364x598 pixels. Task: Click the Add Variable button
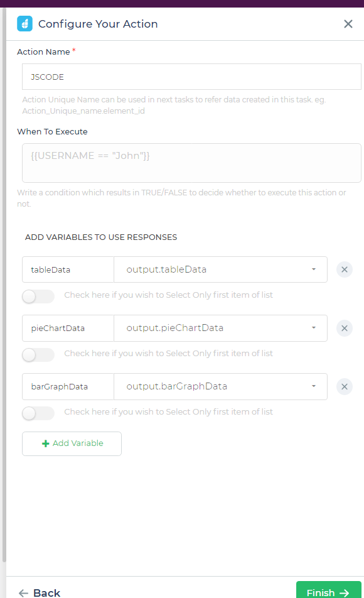pyautogui.click(x=71, y=443)
